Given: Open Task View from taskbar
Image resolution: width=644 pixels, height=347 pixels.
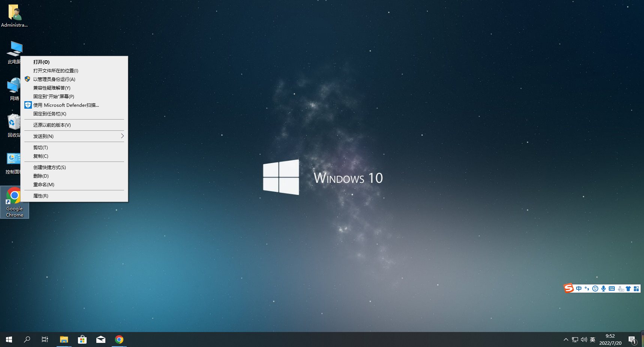Looking at the screenshot, I should 45,340.
